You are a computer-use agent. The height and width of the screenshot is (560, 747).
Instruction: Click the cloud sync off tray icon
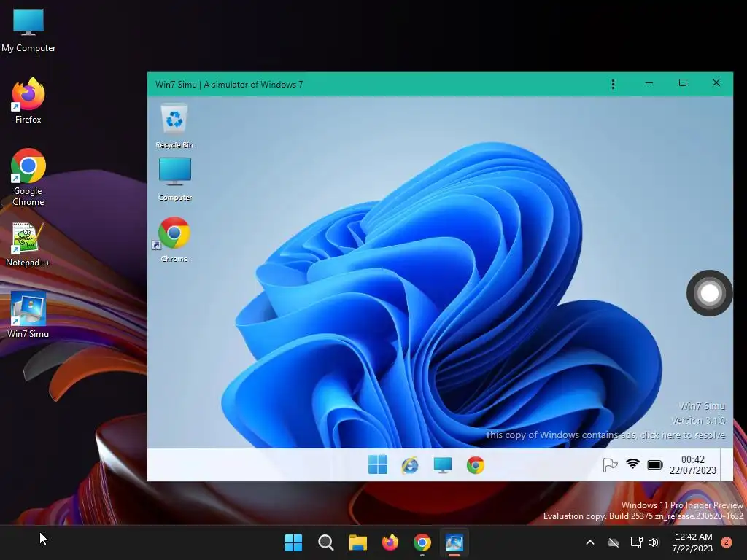pos(614,542)
